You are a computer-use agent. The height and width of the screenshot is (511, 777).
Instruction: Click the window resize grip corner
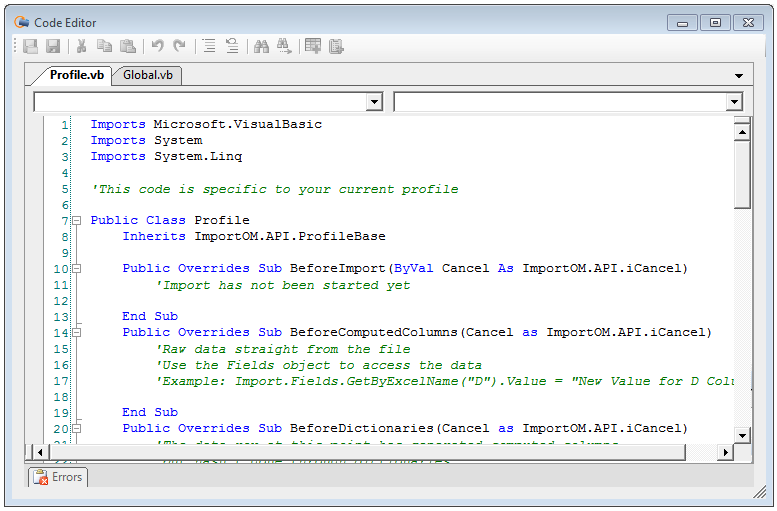760,492
